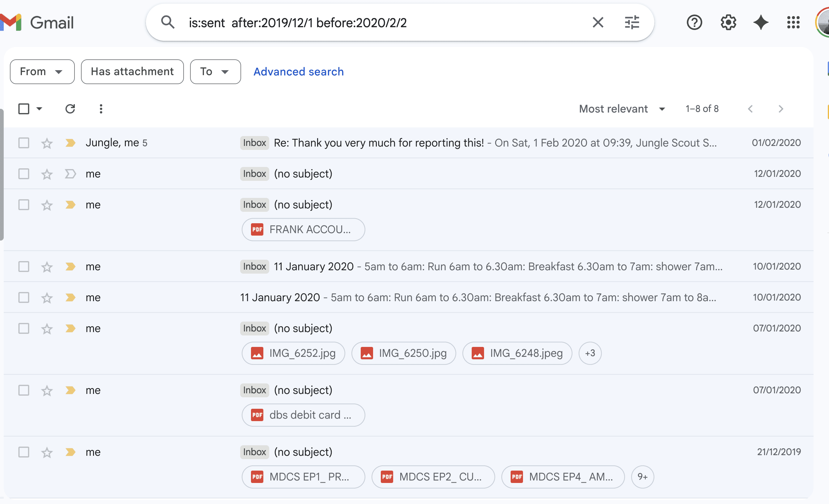Screen dimensions: 829x504
Task: Open the FRANK ACCOU... PDF attachment
Action: (303, 229)
